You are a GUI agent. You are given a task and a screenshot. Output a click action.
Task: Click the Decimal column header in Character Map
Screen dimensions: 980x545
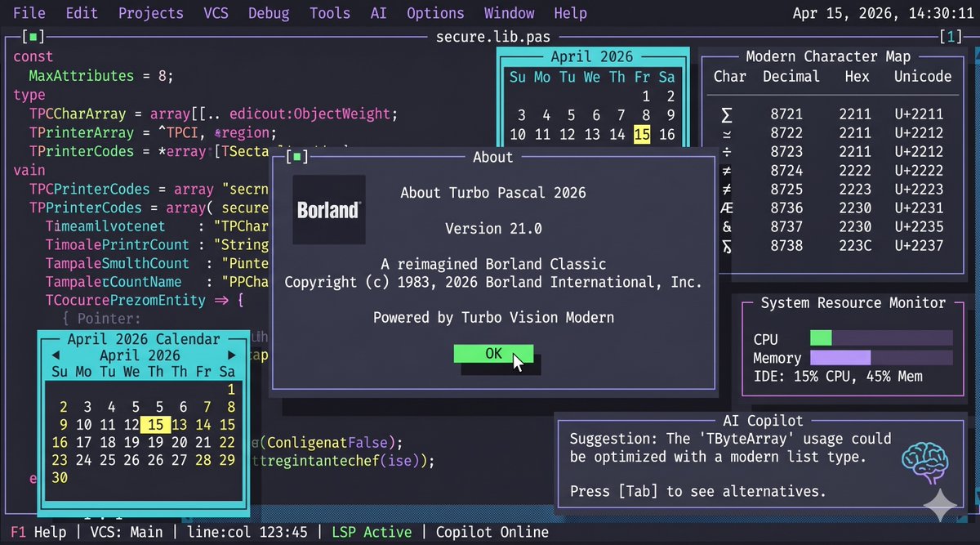(791, 77)
